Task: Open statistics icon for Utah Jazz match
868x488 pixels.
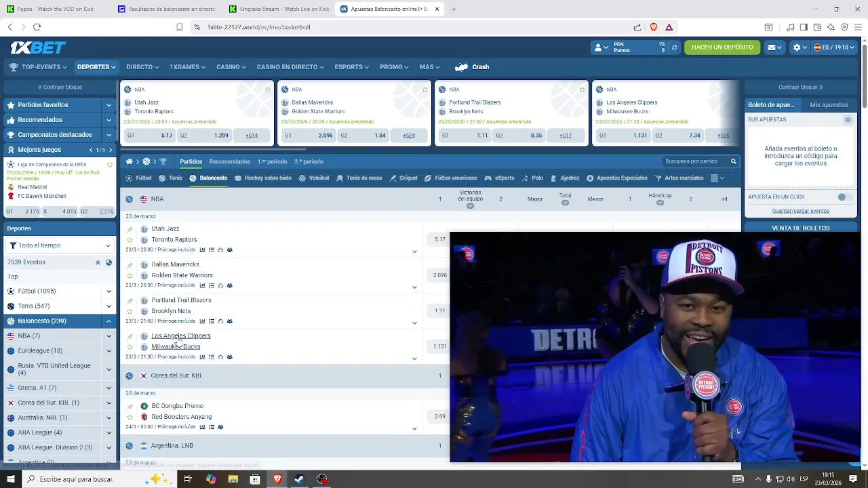Action: pos(202,250)
